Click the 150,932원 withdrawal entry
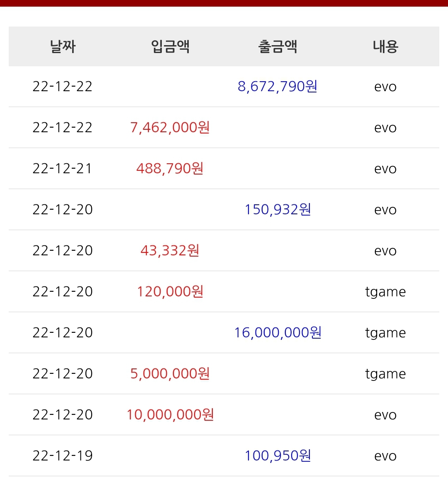Screen dimensions: 448x487 coord(278,209)
